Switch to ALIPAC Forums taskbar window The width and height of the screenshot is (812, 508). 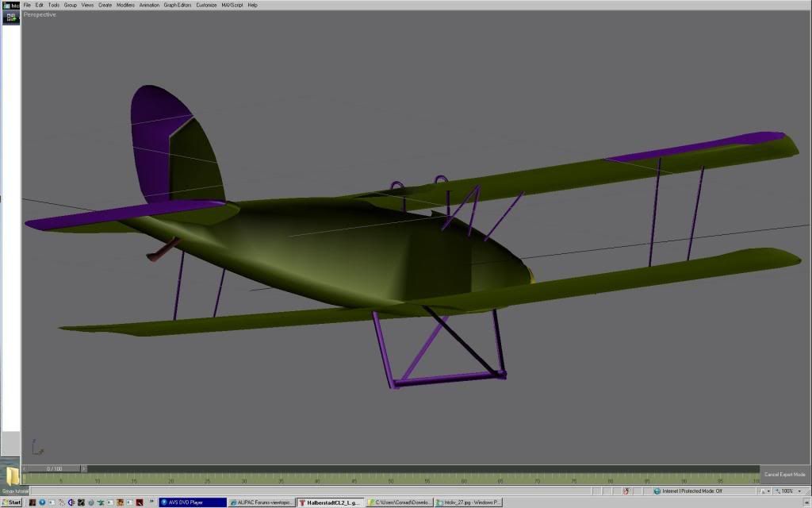pyautogui.click(x=262, y=502)
